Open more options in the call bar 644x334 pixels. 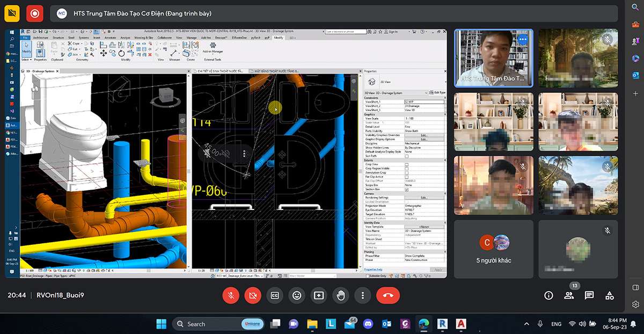(x=363, y=295)
